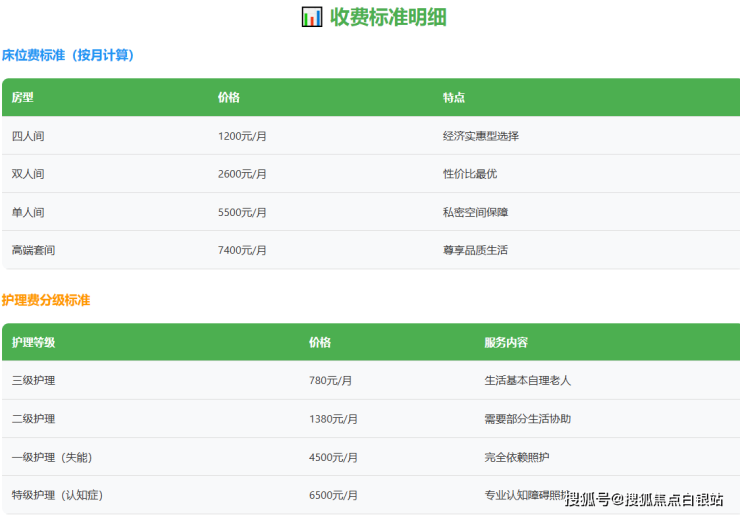Screen dimensions: 740x515
Task: Click the 1380元/月 price for 二级护理
Action: click(333, 419)
